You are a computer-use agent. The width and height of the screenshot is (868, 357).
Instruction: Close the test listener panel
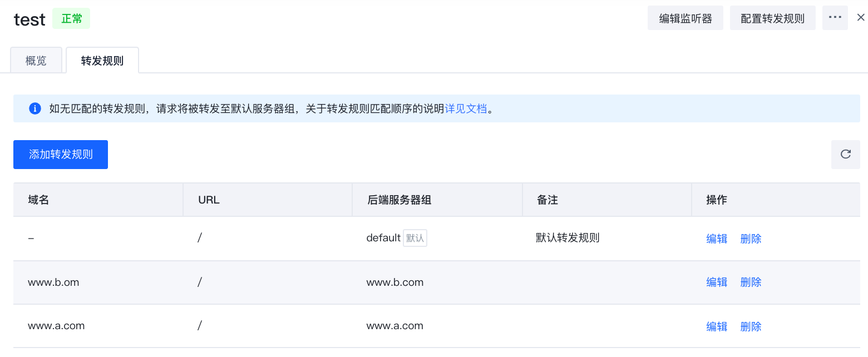(x=860, y=18)
